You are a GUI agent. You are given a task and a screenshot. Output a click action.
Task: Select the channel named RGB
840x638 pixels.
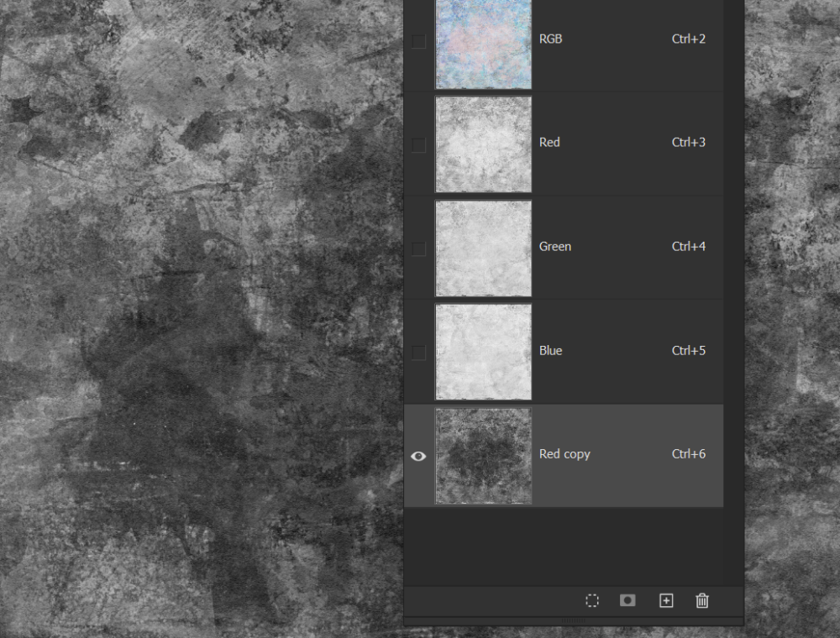[551, 39]
